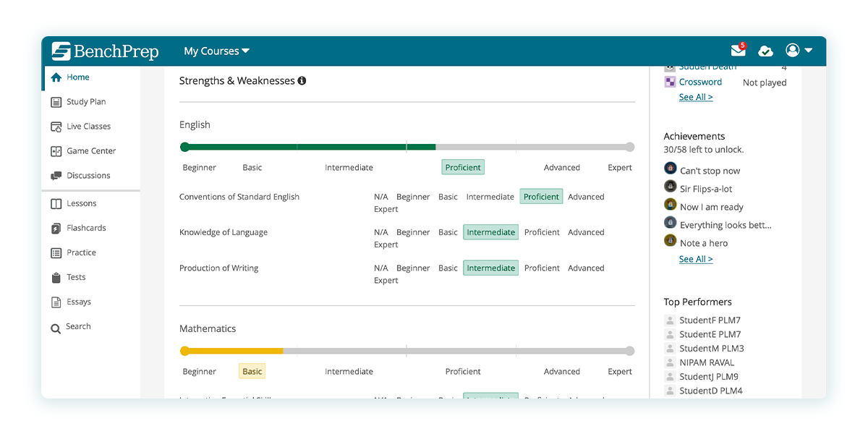Click the Search magnifier icon
The width and height of the screenshot is (868, 434).
coord(56,328)
